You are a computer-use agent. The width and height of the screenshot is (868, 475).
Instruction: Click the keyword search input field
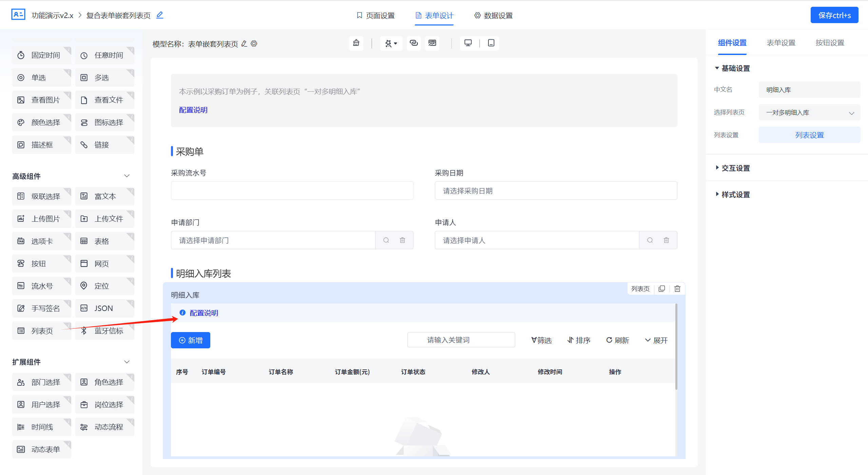pyautogui.click(x=461, y=340)
